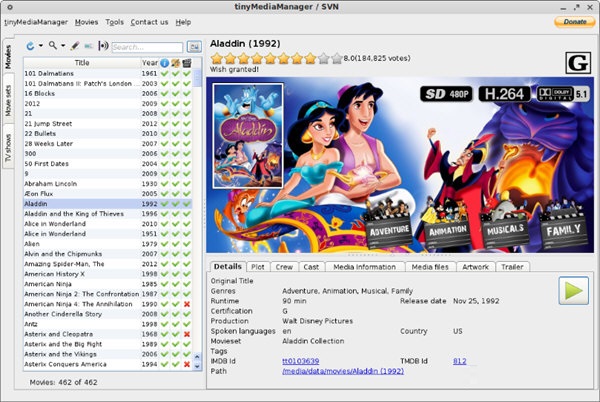Select the 21 Jump Street row
Viewport: 600px width, 402px height.
point(108,124)
